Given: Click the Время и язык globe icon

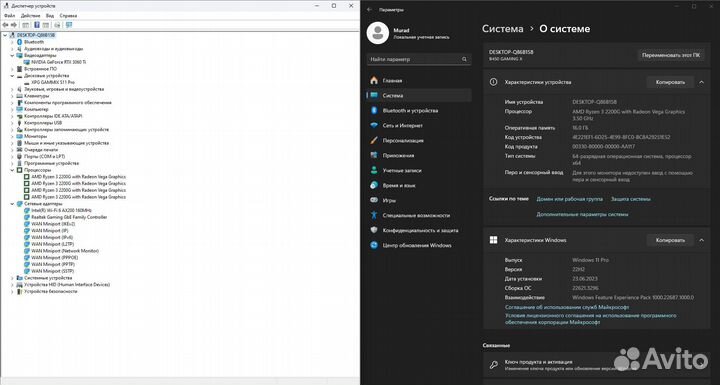Looking at the screenshot, I should (x=374, y=185).
